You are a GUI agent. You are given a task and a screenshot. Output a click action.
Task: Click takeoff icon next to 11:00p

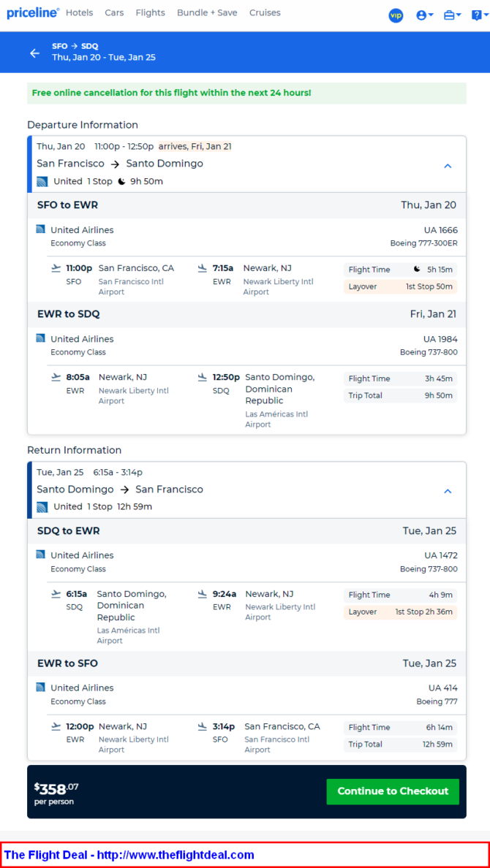tap(56, 268)
